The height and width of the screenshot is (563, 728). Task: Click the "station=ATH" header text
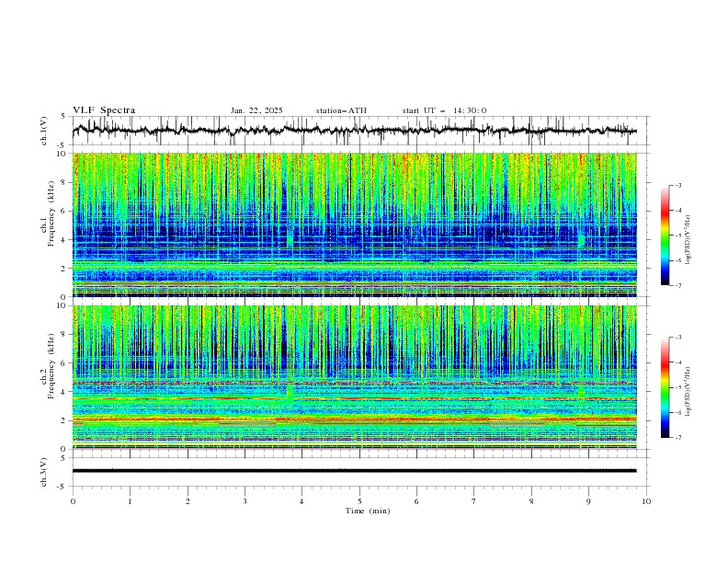pos(341,110)
